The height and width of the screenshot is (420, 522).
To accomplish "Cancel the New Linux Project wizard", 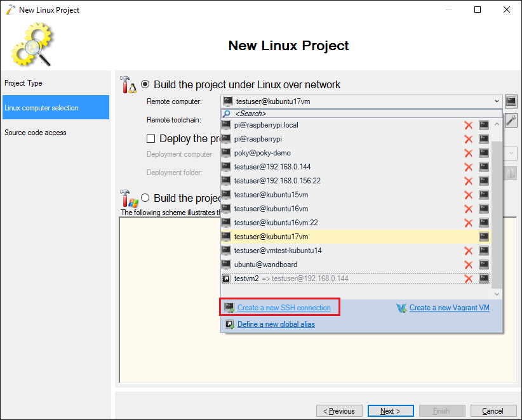I will click(x=493, y=411).
